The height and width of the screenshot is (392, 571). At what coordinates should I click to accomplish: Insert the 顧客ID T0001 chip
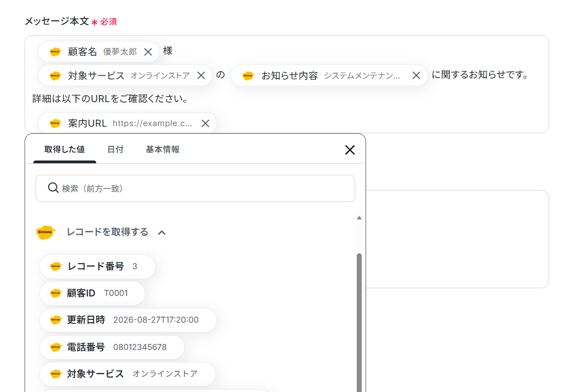(92, 293)
